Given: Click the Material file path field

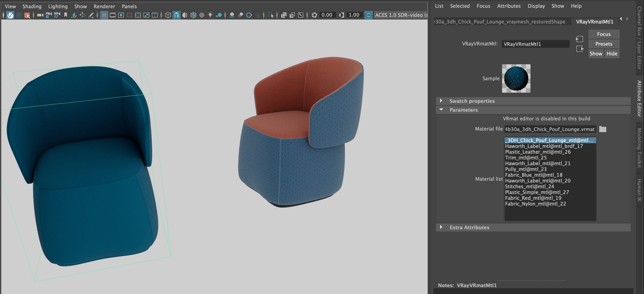Looking at the screenshot, I should (x=550, y=129).
